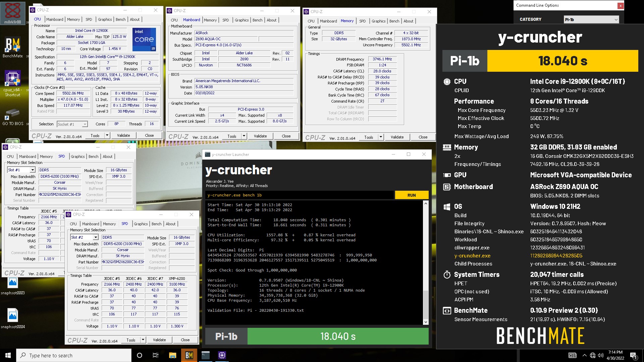Click scroll-down arrow in y-cruncher output

pos(426,322)
